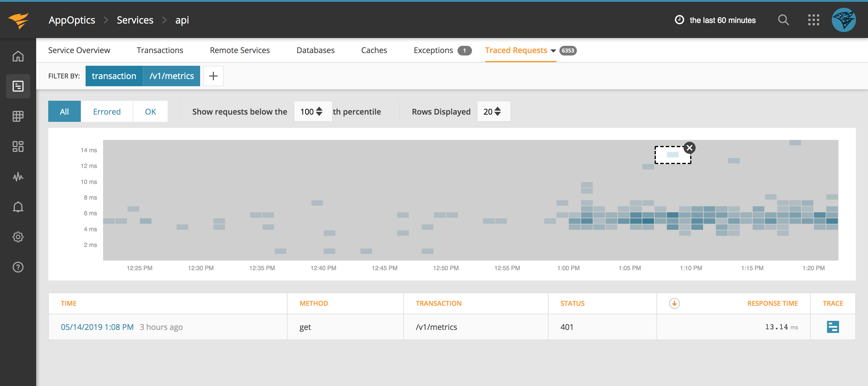
Task: Expand the Traced Requests dropdown arrow
Action: 553,51
